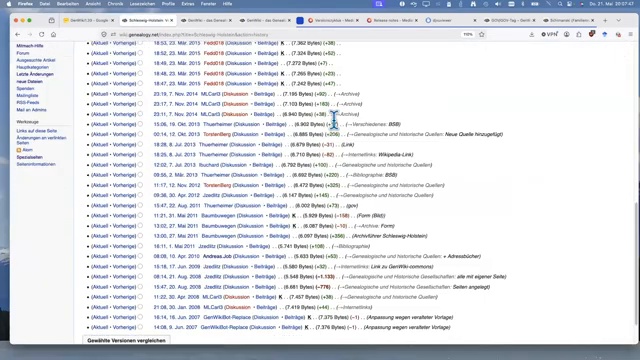This screenshot has height=360, width=640.
Task: Open the Chronik menu in menu bar
Action: click(115, 4)
